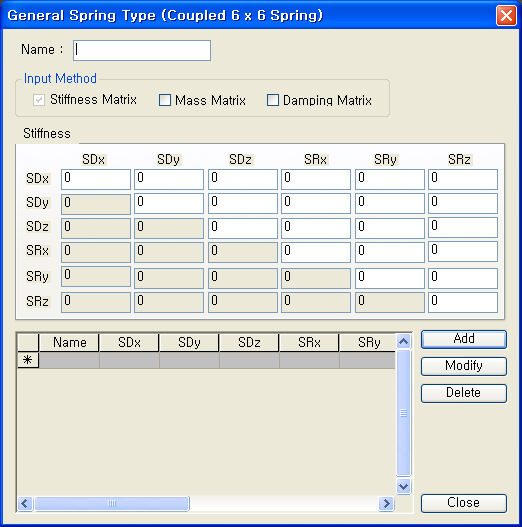Click the horizontal scrollbar left arrow
This screenshot has height=527, width=522.
(25, 503)
